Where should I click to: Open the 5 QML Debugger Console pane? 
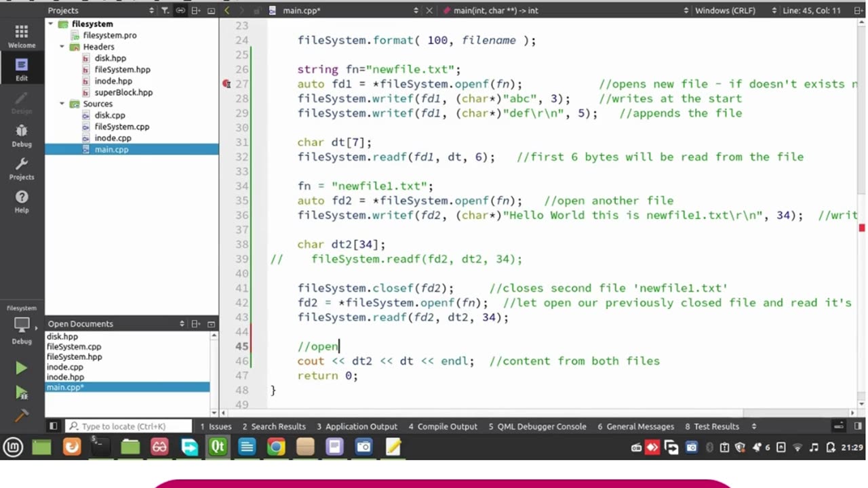point(537,426)
